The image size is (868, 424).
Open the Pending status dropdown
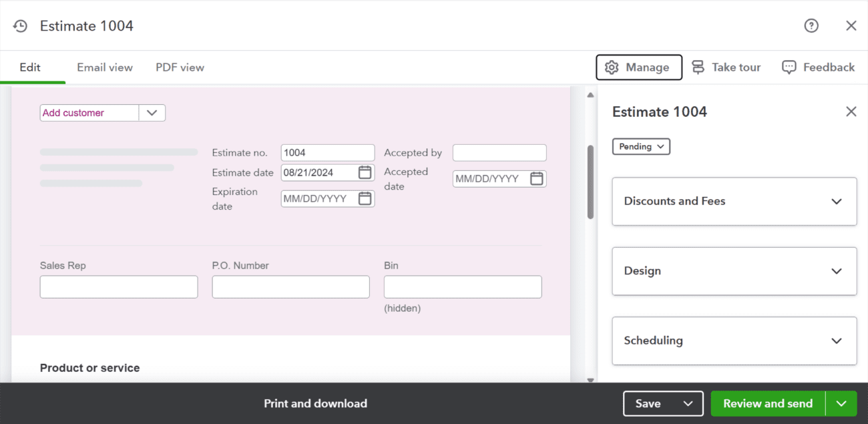(641, 146)
